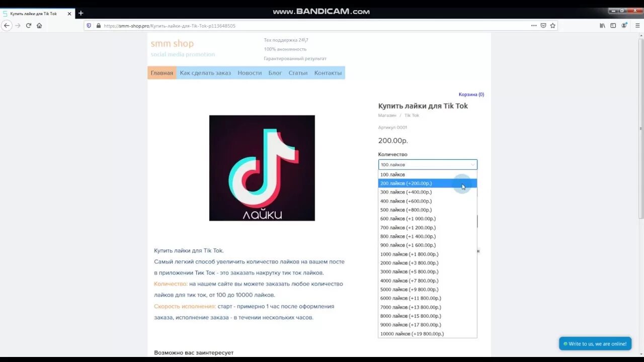Viewport: 644px width, 362px height.
Task: Click the Возможно вас заинтересует heading
Action: (194, 353)
